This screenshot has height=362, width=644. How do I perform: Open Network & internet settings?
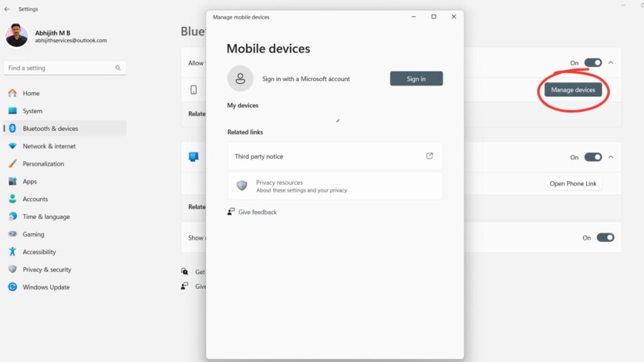coord(65,146)
